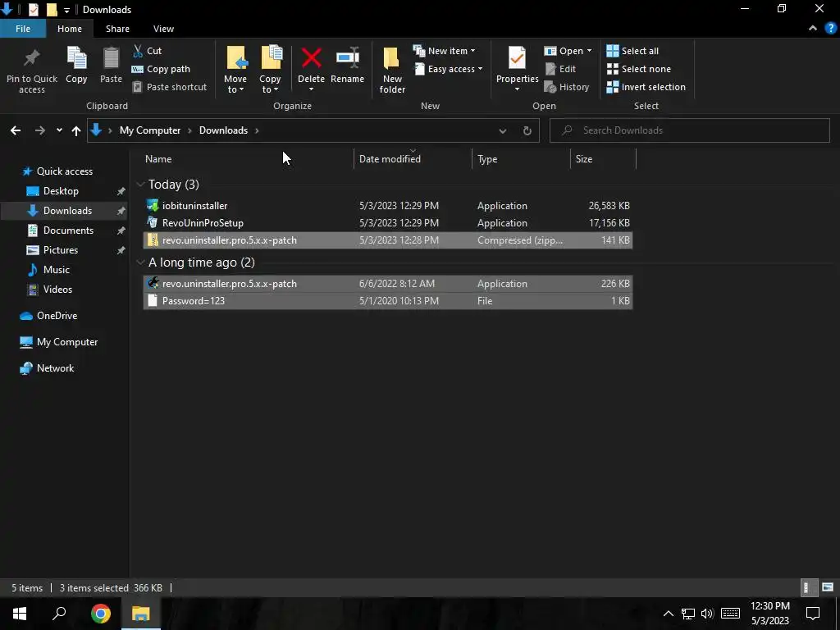The width and height of the screenshot is (840, 630).
Task: Select the 226 KB revo patch application
Action: (x=388, y=283)
